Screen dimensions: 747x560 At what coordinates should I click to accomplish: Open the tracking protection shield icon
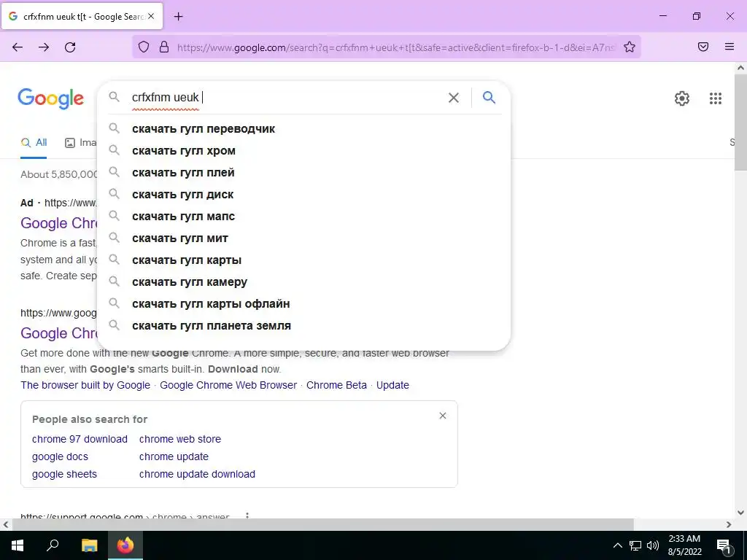144,47
